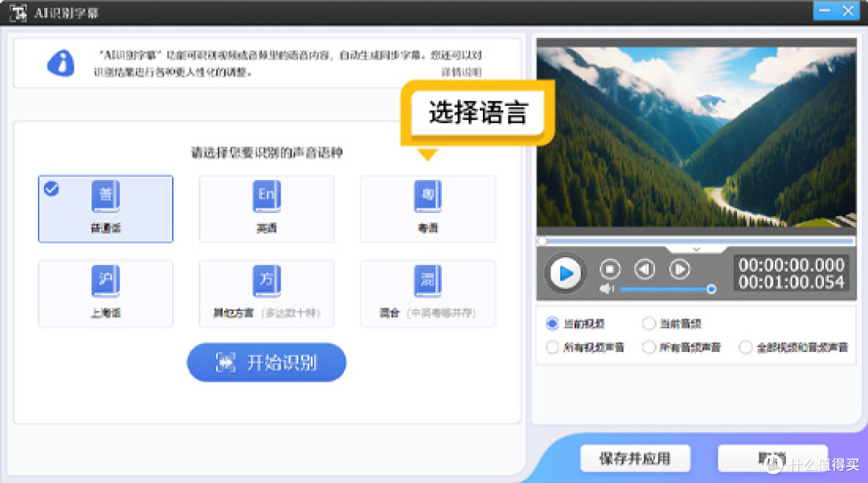
Task: Step to the previous frame
Action: 645,269
